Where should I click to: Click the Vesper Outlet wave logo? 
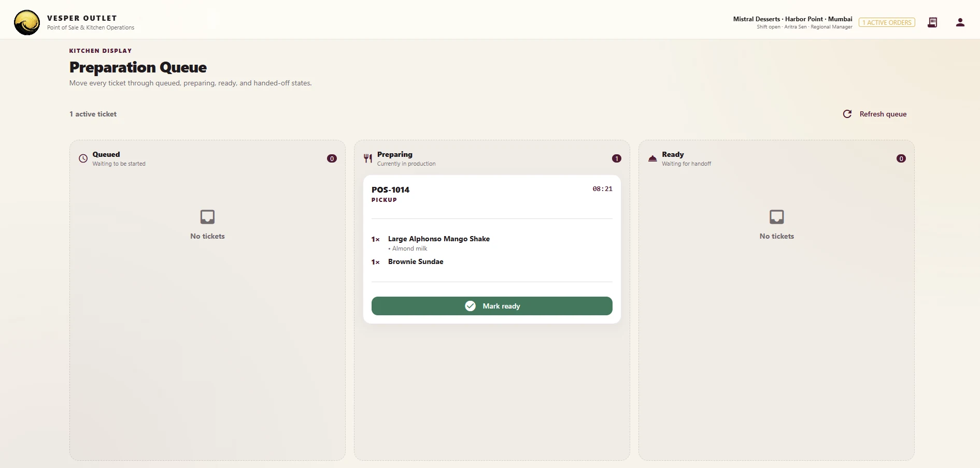(x=27, y=23)
